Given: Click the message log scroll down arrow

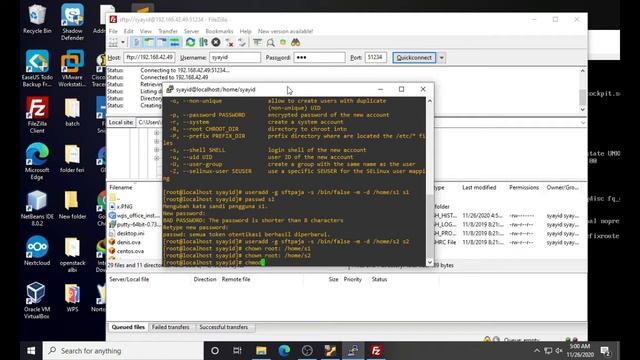Looking at the screenshot, I should click(582, 109).
